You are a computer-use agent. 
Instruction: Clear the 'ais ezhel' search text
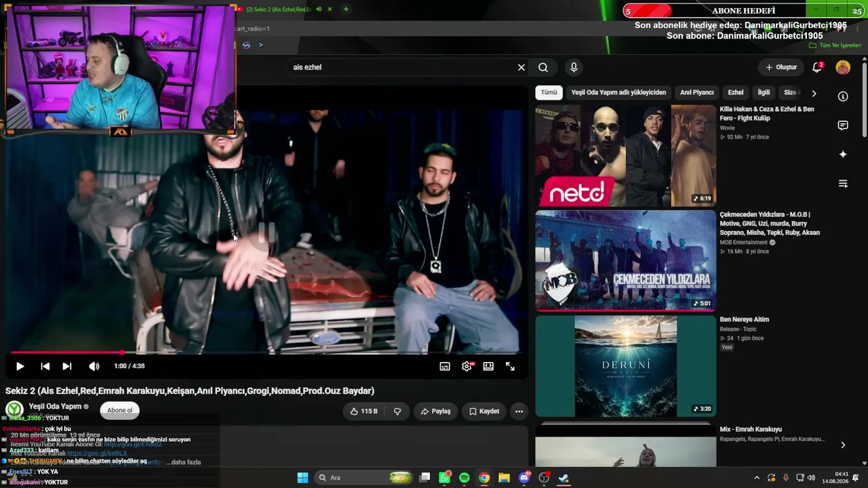(x=521, y=67)
